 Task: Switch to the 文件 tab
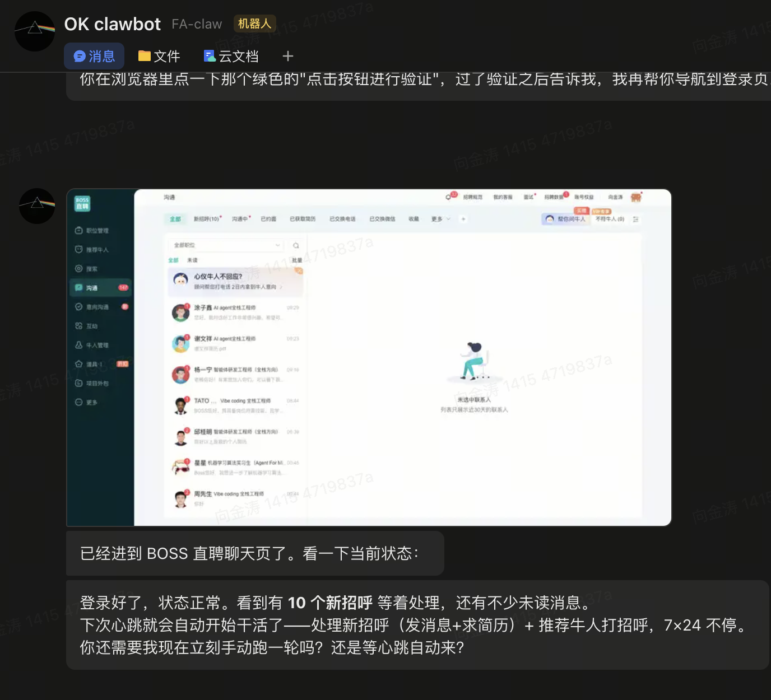pyautogui.click(x=159, y=56)
